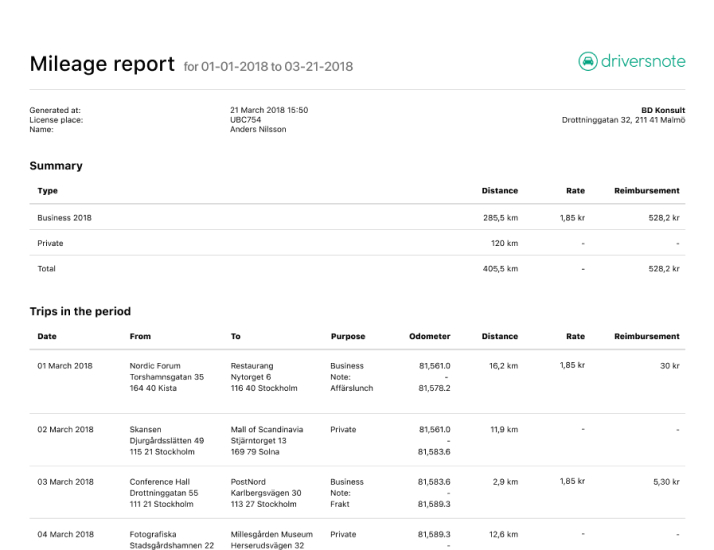Click the Date column header
This screenshot has width=714, height=550.
point(47,336)
